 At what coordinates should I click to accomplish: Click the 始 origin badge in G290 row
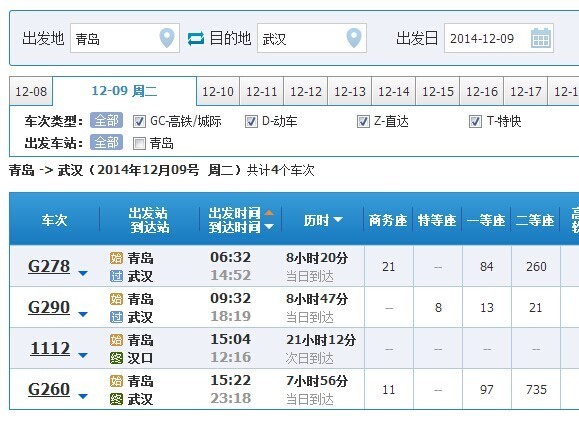(116, 299)
